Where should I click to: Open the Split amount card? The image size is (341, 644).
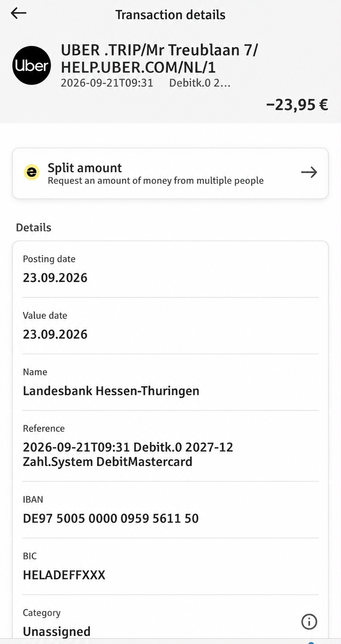point(170,173)
